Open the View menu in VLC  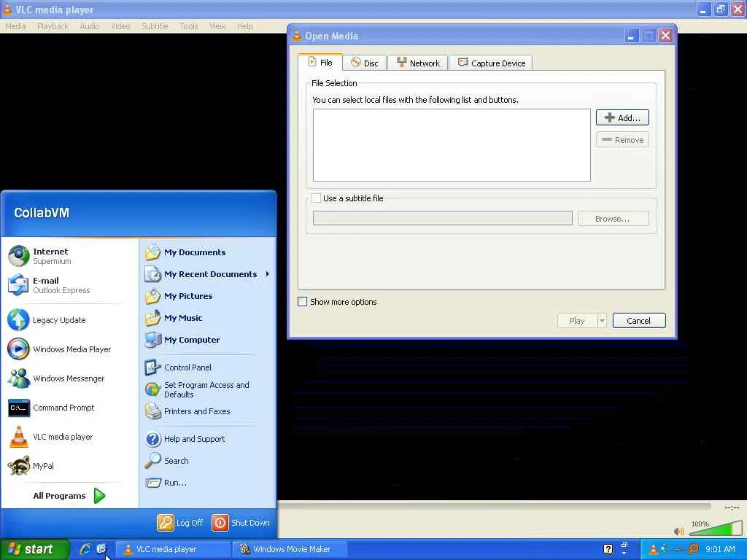217,26
